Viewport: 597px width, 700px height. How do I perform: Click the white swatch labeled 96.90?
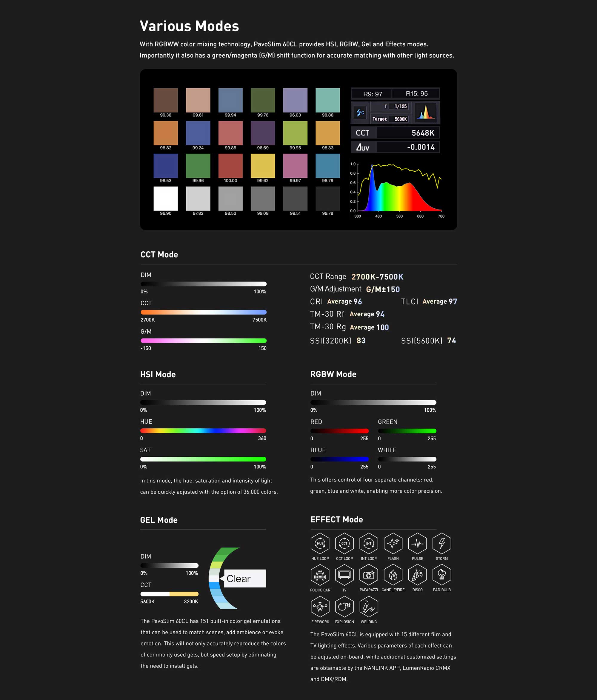pos(166,199)
